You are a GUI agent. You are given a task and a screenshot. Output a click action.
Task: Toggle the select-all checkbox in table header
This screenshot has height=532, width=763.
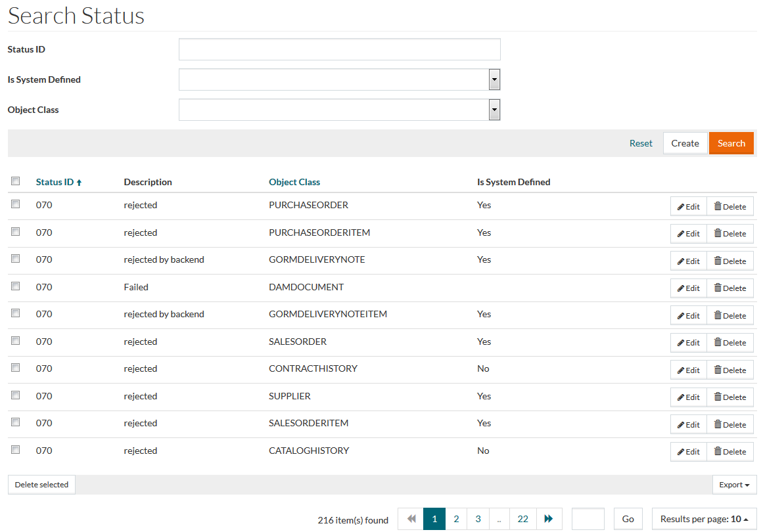coord(16,181)
